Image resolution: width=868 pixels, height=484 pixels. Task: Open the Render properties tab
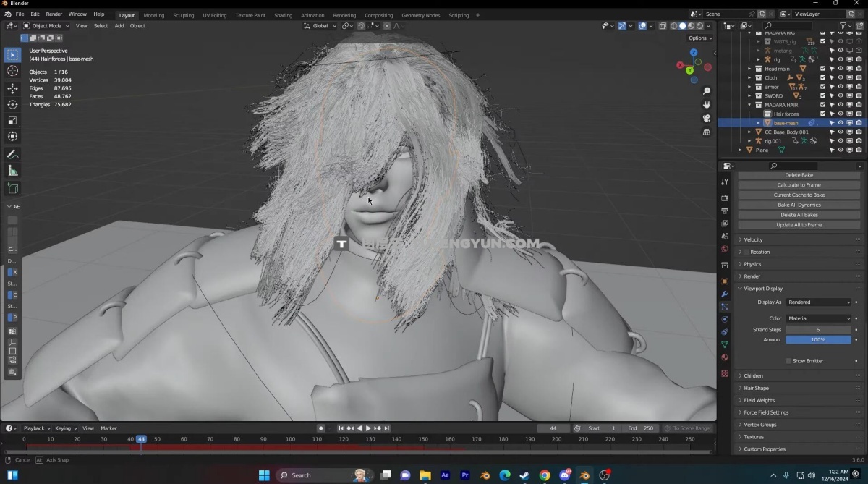(x=724, y=198)
